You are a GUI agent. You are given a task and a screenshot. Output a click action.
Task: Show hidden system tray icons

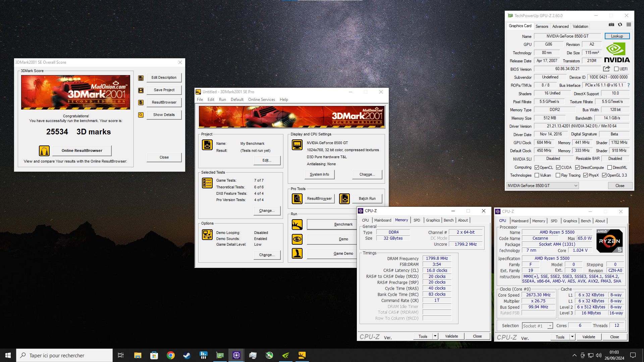tap(575, 355)
